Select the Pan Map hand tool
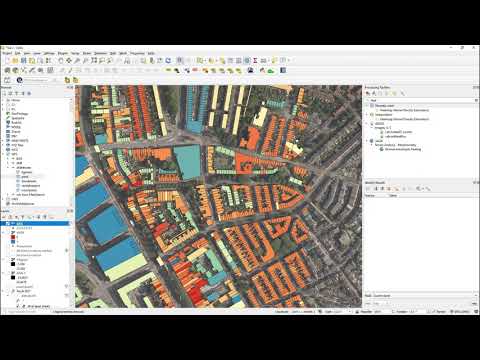This screenshot has width=480, height=360. tap(61, 60)
